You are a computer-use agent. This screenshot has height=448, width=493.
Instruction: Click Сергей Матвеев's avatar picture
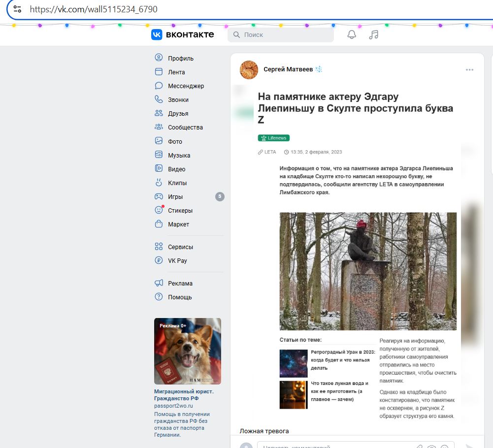click(x=249, y=70)
